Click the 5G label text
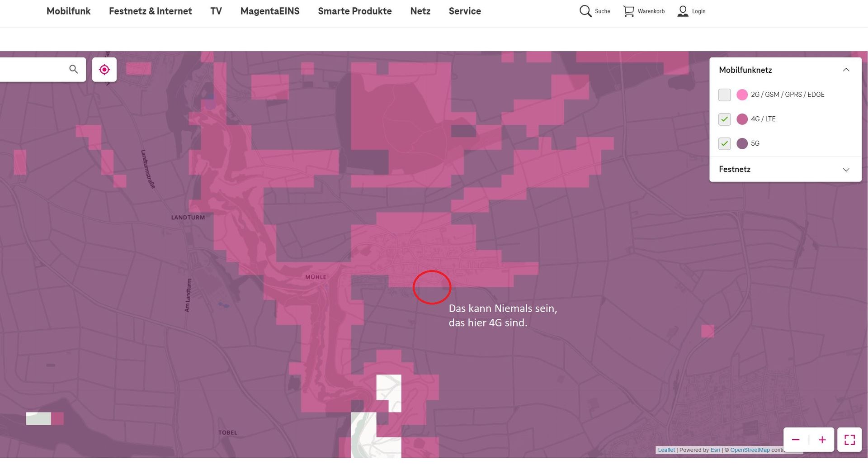This screenshot has height=465, width=868. tap(755, 143)
